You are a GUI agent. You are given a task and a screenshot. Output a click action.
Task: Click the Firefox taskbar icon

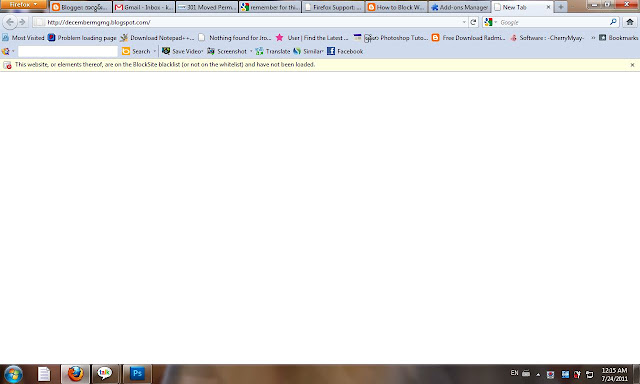click(x=75, y=374)
